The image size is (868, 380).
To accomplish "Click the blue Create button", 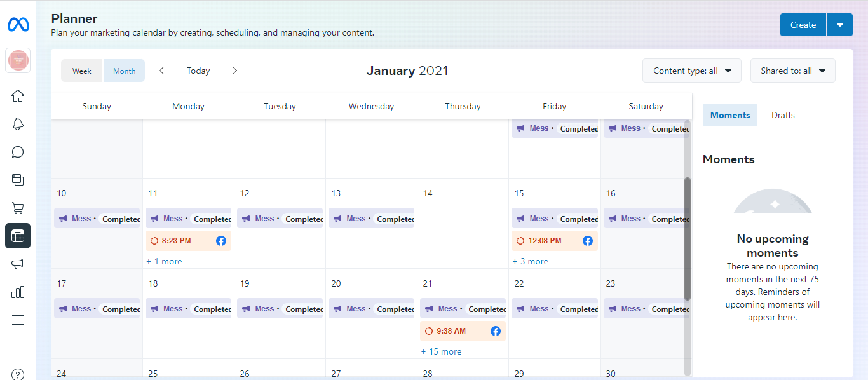I will 803,25.
